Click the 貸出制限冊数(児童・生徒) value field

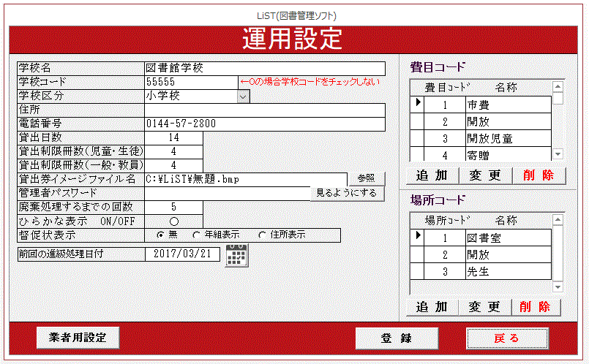pos(173,151)
